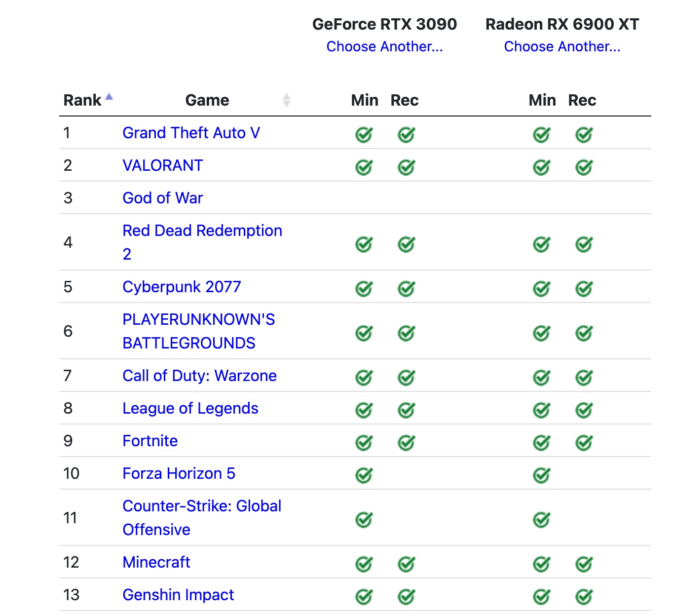This screenshot has height=616, width=673.
Task: Open the Forza Horizon 5 link
Action: (179, 473)
